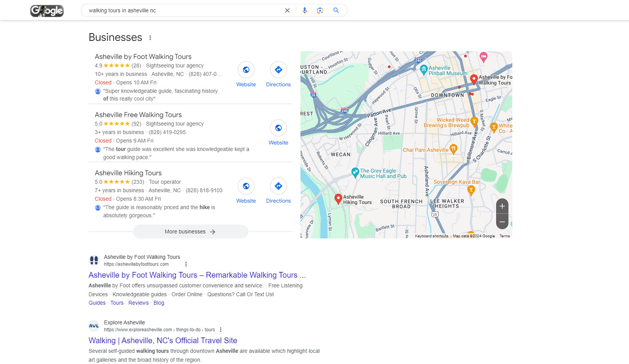The image size is (629, 364).
Task: Click Interstate 240 shield on Patton Ave
Action: pyautogui.click(x=344, y=111)
